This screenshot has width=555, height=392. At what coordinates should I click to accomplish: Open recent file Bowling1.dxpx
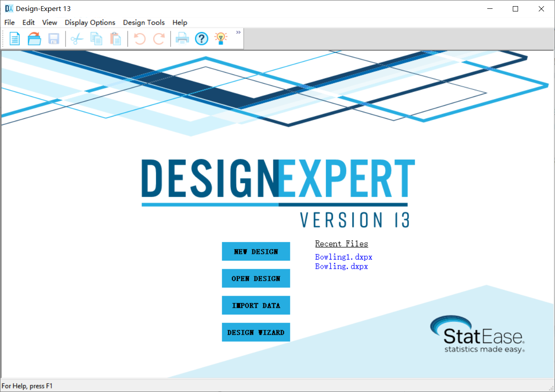(x=344, y=257)
